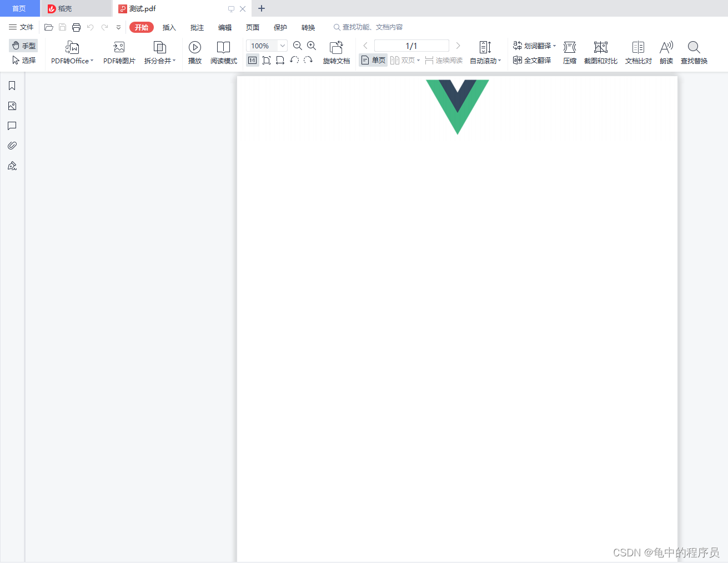This screenshot has width=728, height=563.
Task: Fit the whole page to window
Action: [x=267, y=60]
